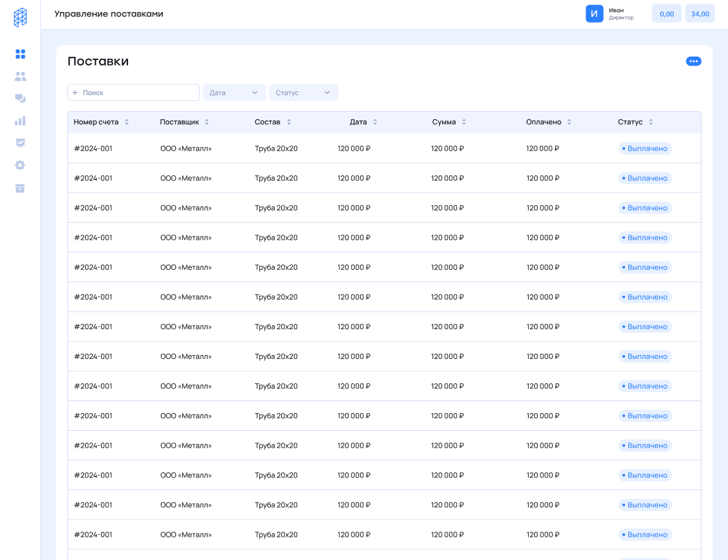Open settings via the gear icon

tap(20, 165)
